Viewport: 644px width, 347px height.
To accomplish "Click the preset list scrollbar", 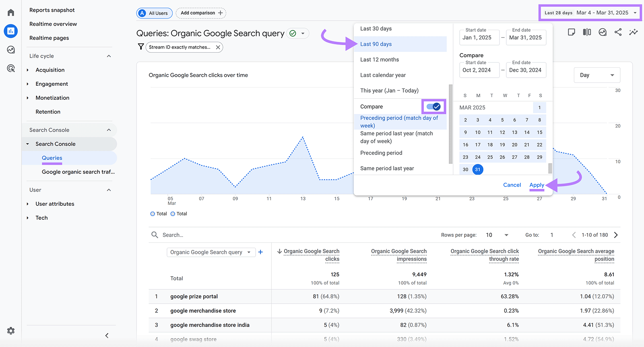I will point(451,124).
